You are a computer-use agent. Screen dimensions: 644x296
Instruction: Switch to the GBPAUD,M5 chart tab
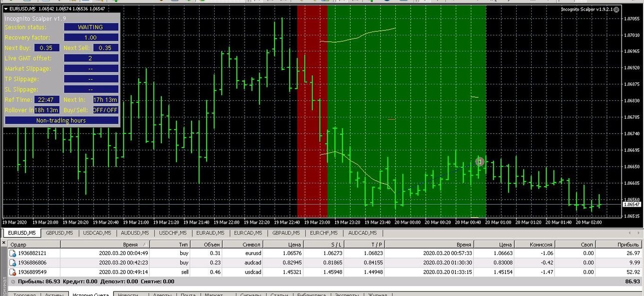tap(286, 233)
